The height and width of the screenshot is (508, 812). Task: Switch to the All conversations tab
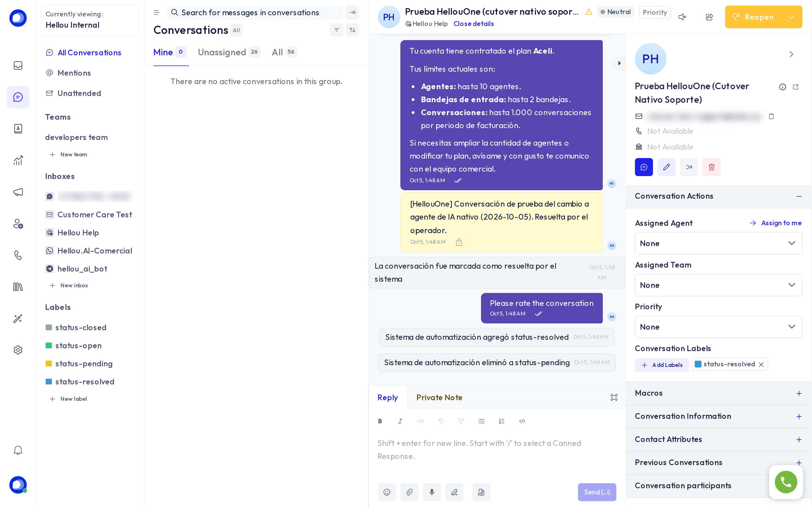tap(284, 52)
